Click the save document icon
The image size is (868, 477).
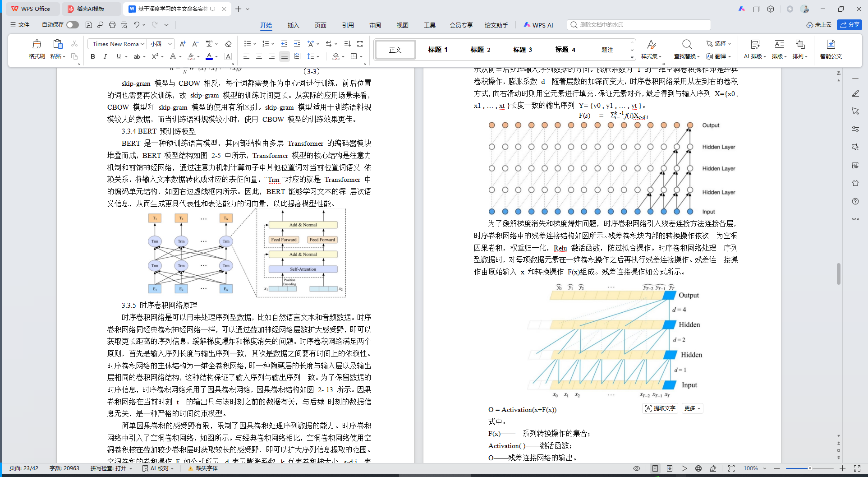[89, 25]
